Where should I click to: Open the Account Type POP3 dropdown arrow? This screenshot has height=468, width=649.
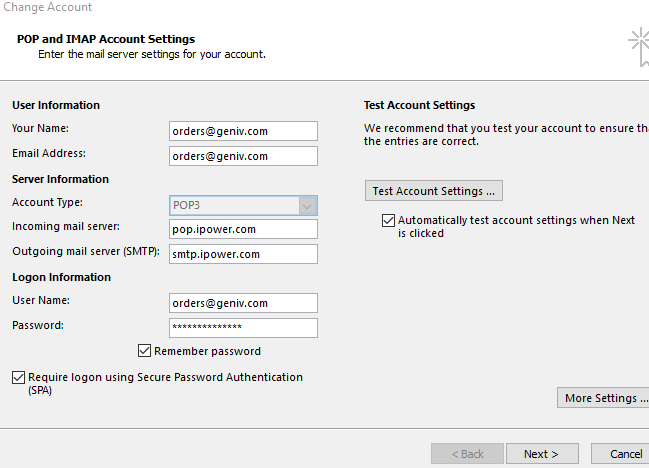(x=307, y=206)
